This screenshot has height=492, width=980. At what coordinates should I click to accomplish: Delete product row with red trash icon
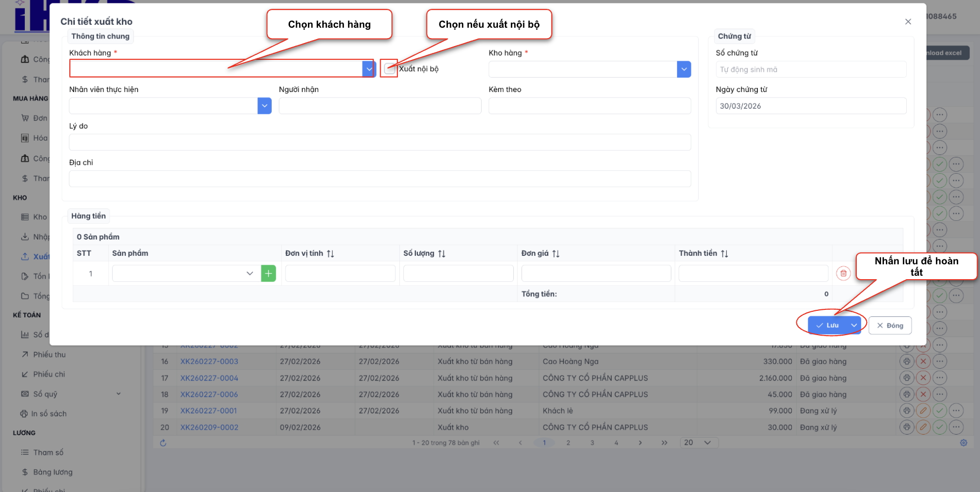843,273
